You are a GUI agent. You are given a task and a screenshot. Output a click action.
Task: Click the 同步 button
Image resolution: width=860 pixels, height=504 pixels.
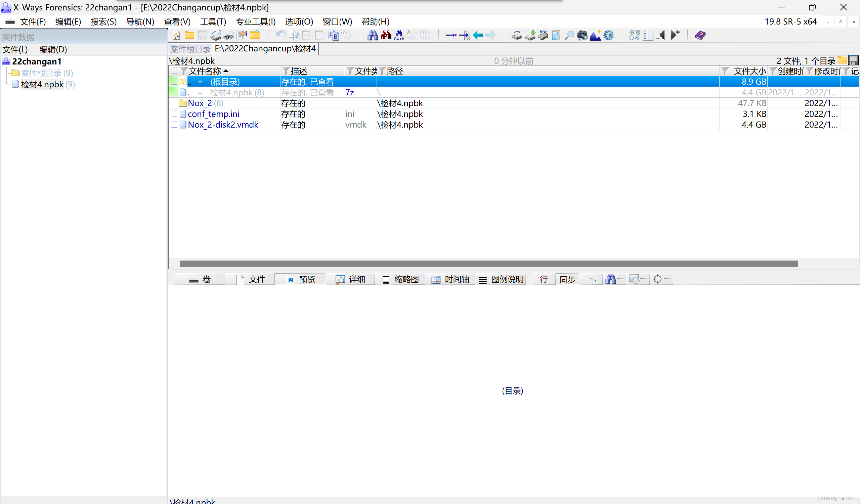[567, 279]
